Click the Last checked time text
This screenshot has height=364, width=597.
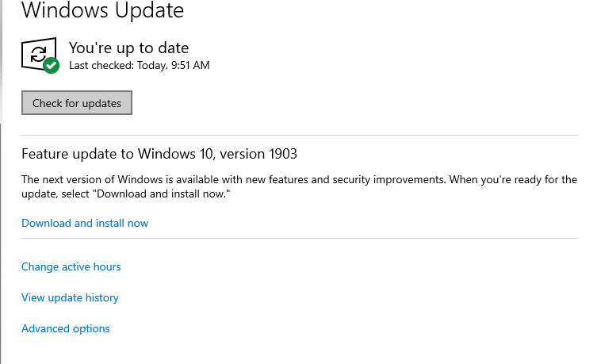pos(139,65)
